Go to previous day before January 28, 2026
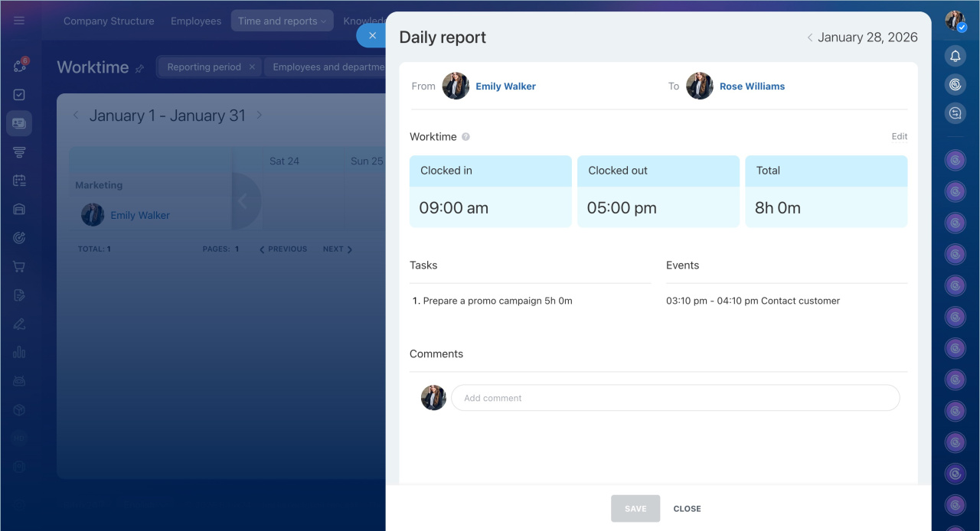The width and height of the screenshot is (980, 531). coord(809,37)
